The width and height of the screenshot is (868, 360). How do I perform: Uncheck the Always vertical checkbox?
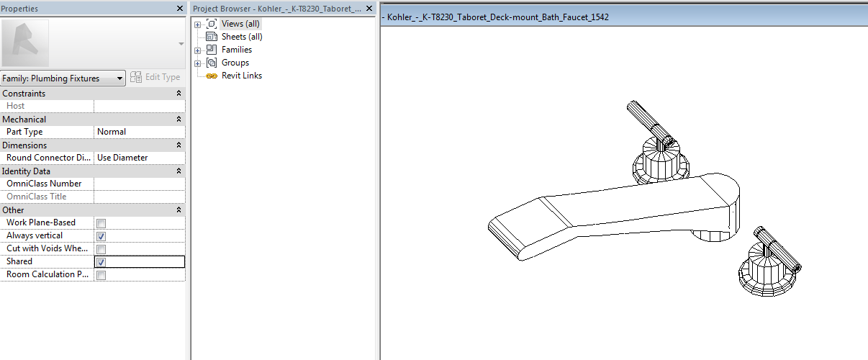[x=101, y=236]
